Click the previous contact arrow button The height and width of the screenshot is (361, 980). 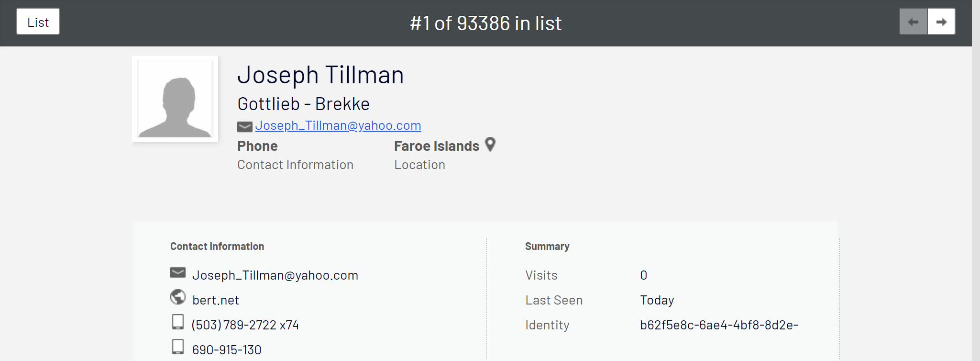914,22
